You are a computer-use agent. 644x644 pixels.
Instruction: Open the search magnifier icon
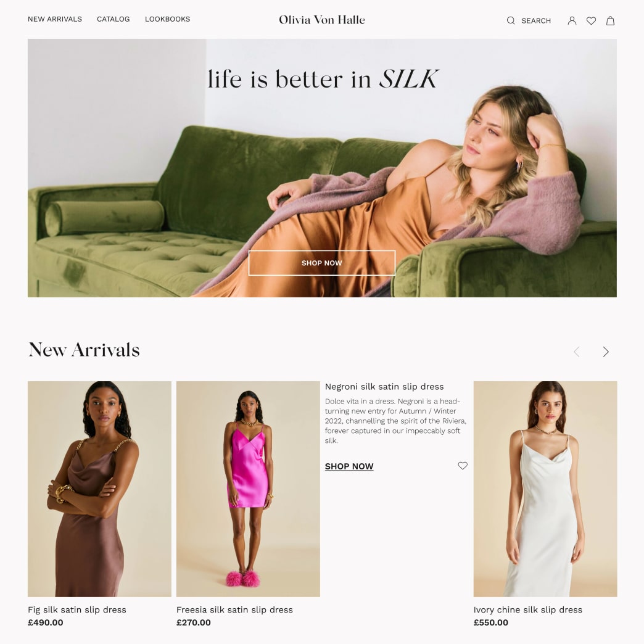tap(511, 20)
